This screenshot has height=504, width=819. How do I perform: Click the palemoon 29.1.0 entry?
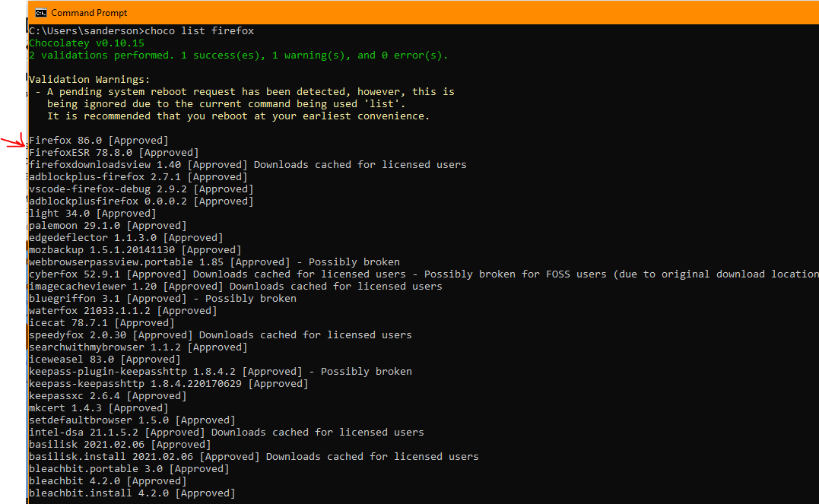point(105,226)
